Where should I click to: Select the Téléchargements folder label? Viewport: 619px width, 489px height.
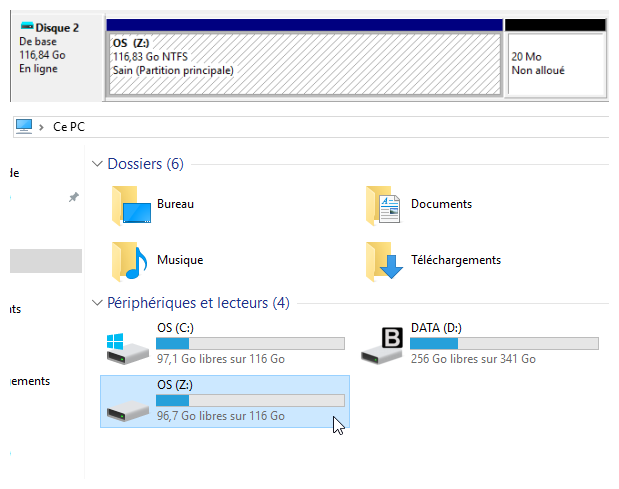tap(456, 260)
